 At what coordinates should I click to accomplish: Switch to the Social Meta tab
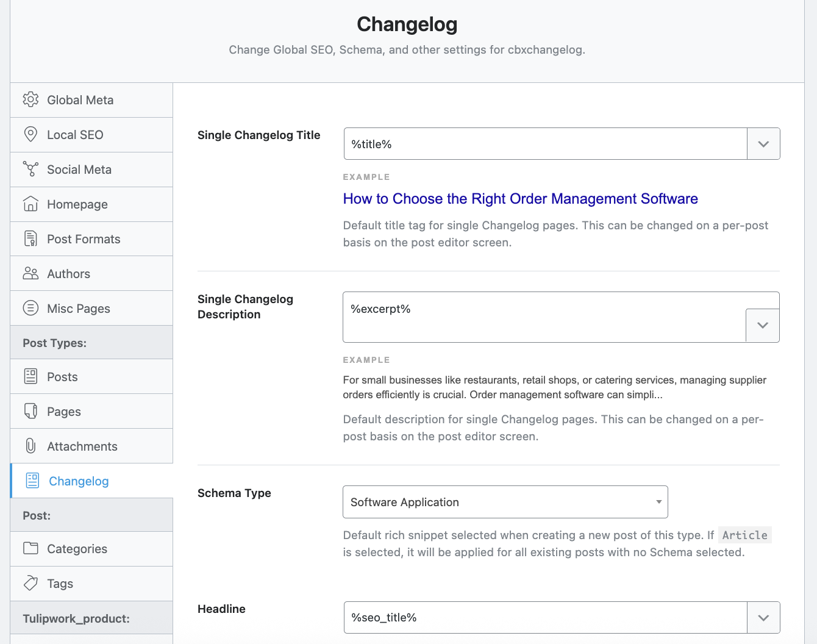[x=91, y=170]
